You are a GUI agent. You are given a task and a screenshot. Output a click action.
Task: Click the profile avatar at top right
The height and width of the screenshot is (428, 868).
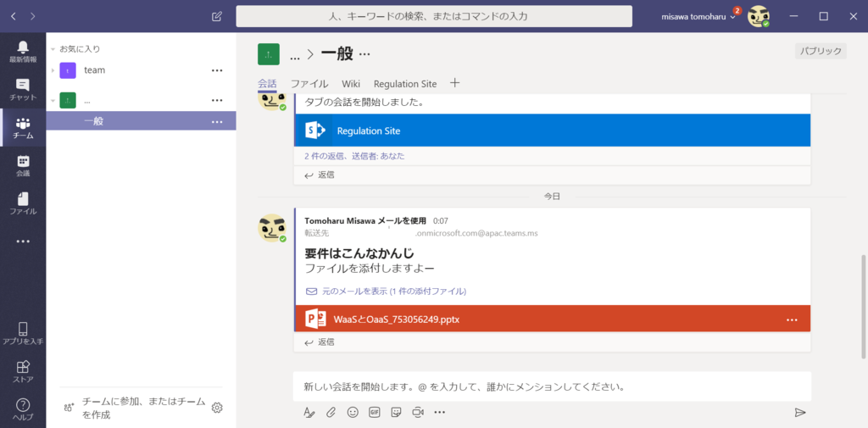click(759, 17)
